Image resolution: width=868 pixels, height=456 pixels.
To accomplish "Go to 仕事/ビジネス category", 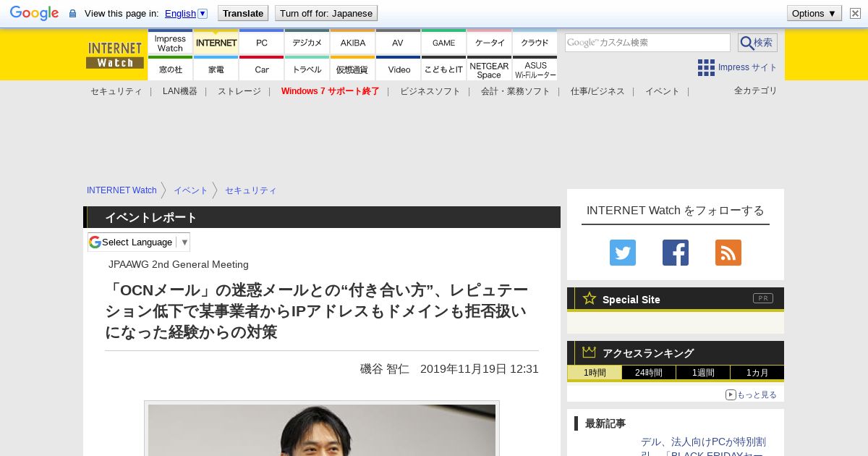I will point(597,91).
